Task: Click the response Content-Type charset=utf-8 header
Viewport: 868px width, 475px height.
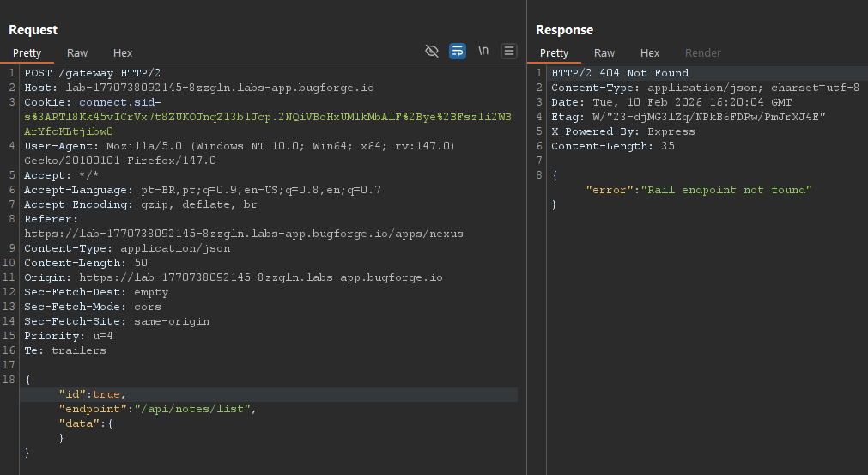Action: coord(705,88)
